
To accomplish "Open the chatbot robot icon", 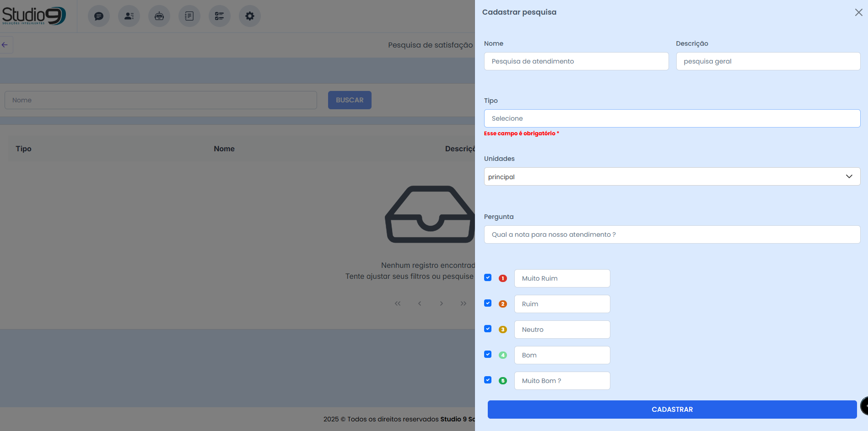I will [159, 16].
